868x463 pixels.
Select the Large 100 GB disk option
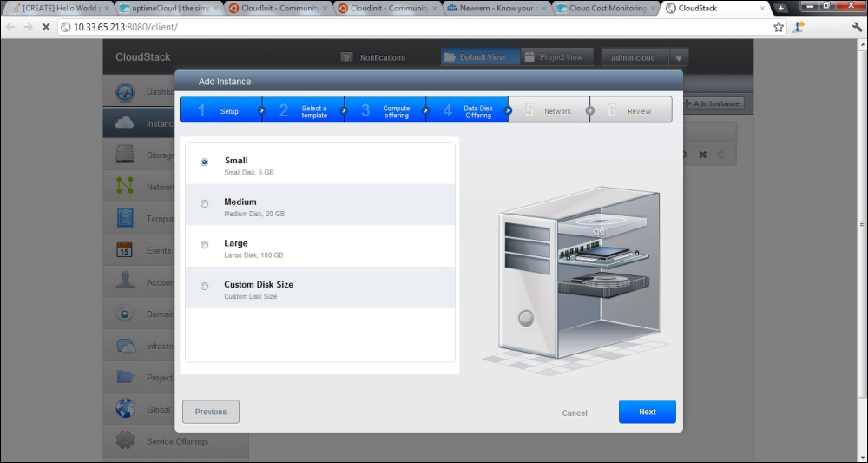click(205, 245)
